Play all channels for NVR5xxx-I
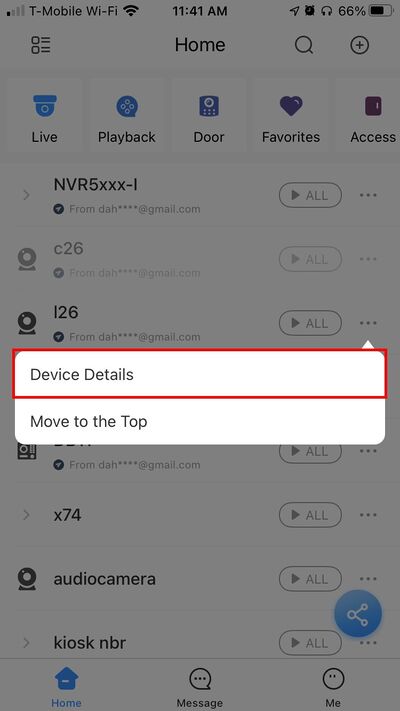 pyautogui.click(x=310, y=195)
